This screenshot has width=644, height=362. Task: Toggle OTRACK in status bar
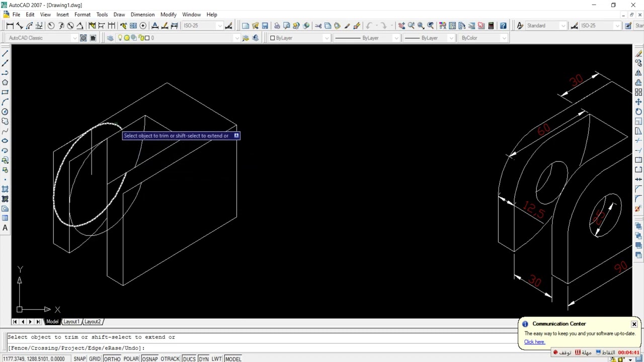tap(170, 358)
